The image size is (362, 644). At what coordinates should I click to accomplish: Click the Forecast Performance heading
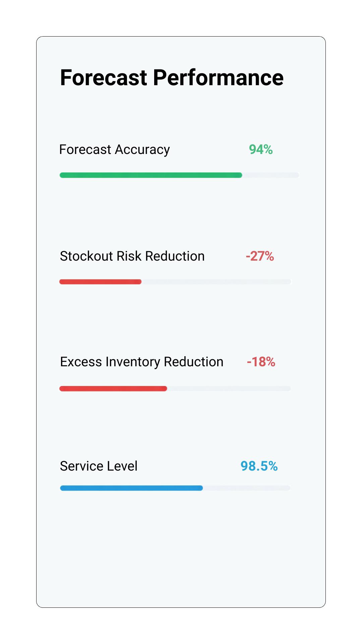pyautogui.click(x=172, y=78)
